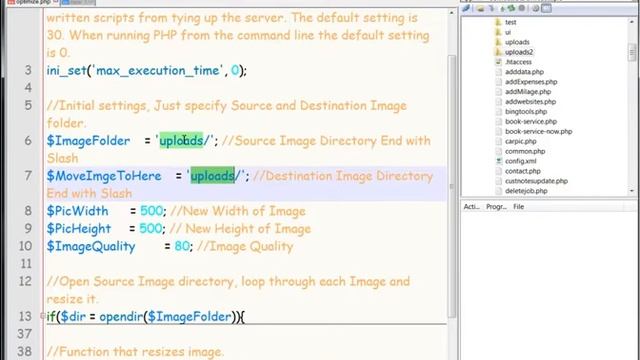Click line number 6 in the editor margin
Screen dimensions: 640x360
coord(28,140)
